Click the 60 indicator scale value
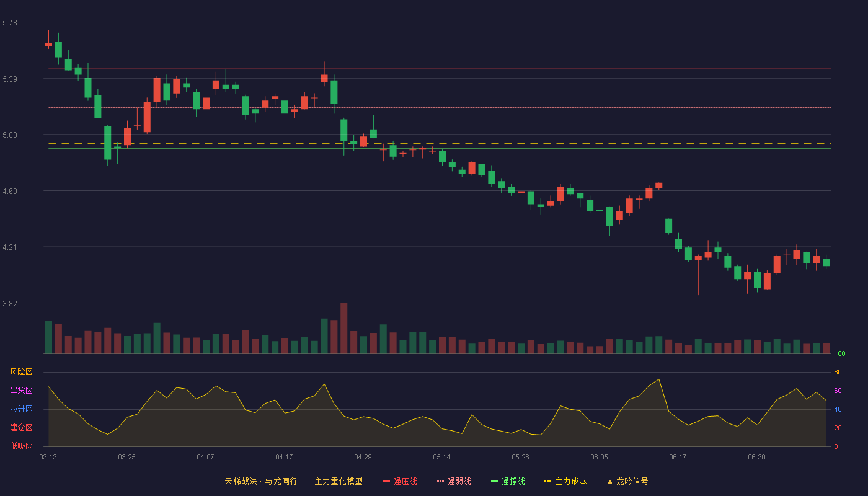868x496 pixels. [x=838, y=391]
